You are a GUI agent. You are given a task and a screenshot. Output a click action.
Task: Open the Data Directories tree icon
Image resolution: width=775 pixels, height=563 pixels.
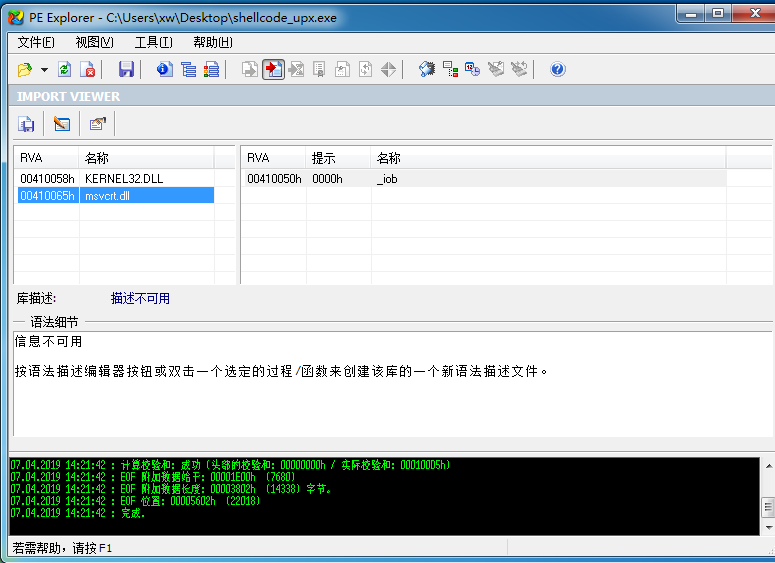coord(188,70)
